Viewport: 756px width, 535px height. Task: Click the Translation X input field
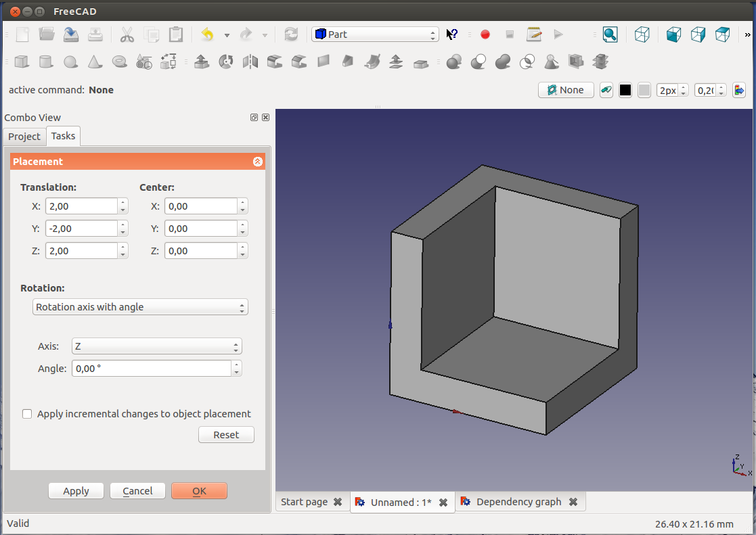pyautogui.click(x=81, y=206)
